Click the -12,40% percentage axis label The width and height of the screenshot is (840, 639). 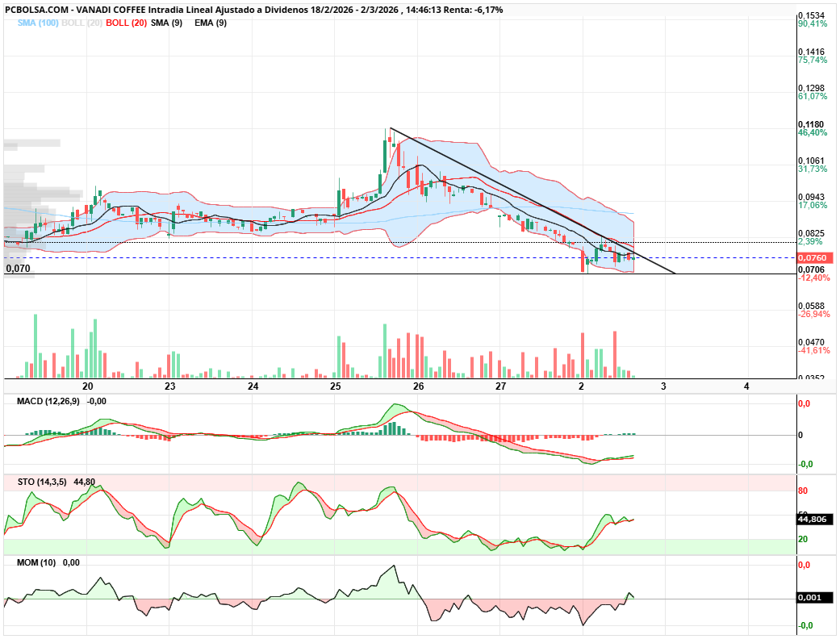tap(813, 278)
